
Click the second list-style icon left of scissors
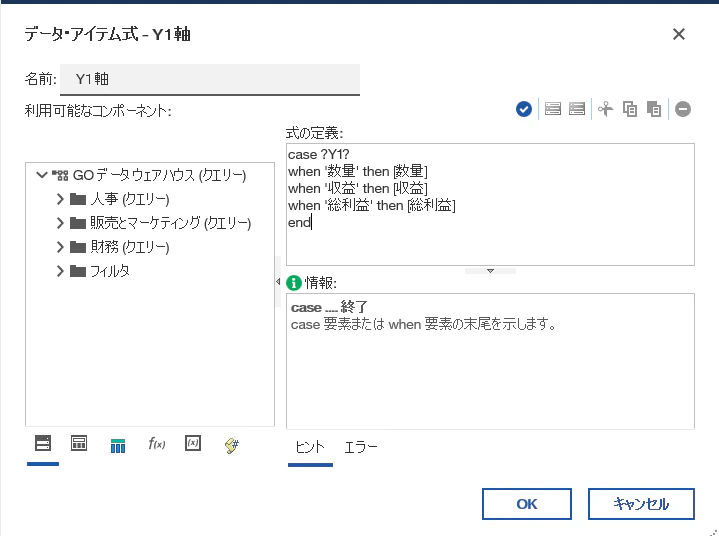click(x=576, y=109)
